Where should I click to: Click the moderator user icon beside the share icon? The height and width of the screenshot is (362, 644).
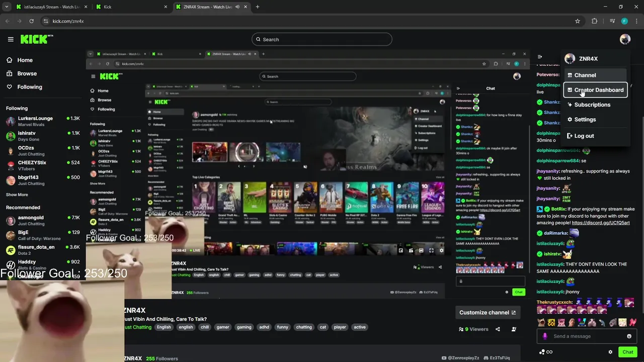[x=514, y=329]
